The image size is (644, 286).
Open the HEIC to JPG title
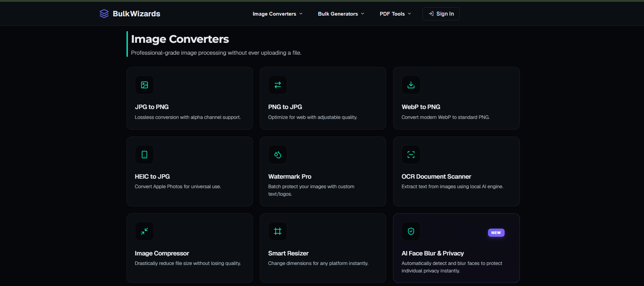[152, 177]
